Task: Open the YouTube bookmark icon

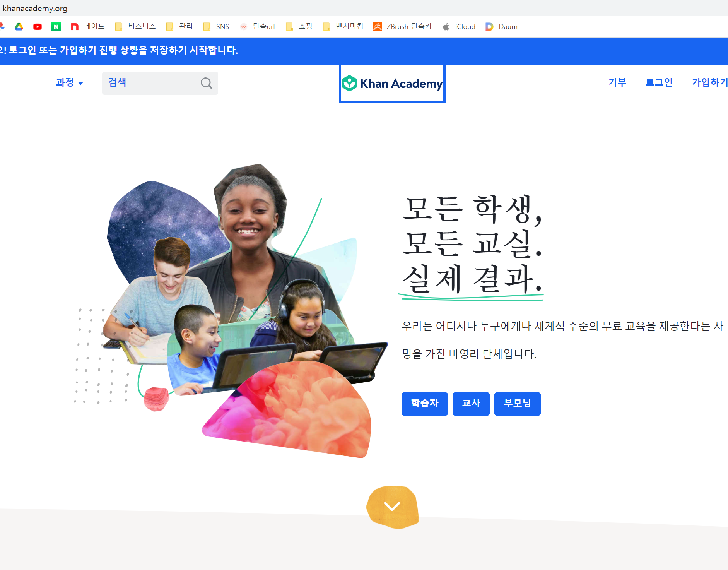Action: click(38, 27)
